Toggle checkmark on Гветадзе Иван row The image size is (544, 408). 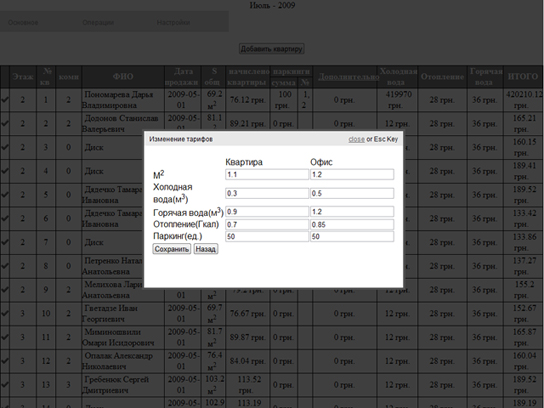(x=5, y=313)
